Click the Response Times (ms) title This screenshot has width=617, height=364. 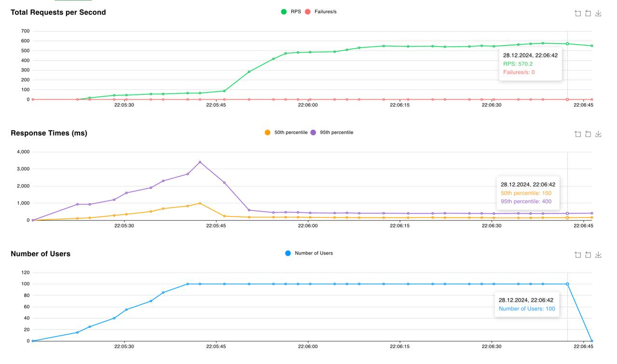[x=49, y=133]
